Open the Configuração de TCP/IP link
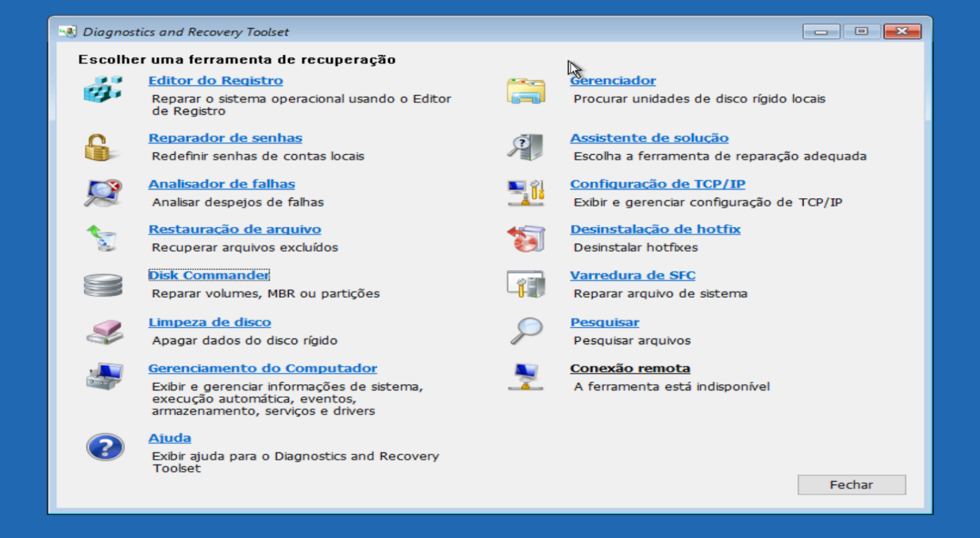 pyautogui.click(x=657, y=184)
